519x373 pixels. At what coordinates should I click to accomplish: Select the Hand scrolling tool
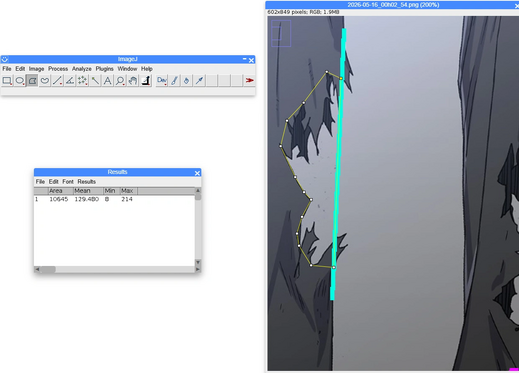(x=133, y=81)
